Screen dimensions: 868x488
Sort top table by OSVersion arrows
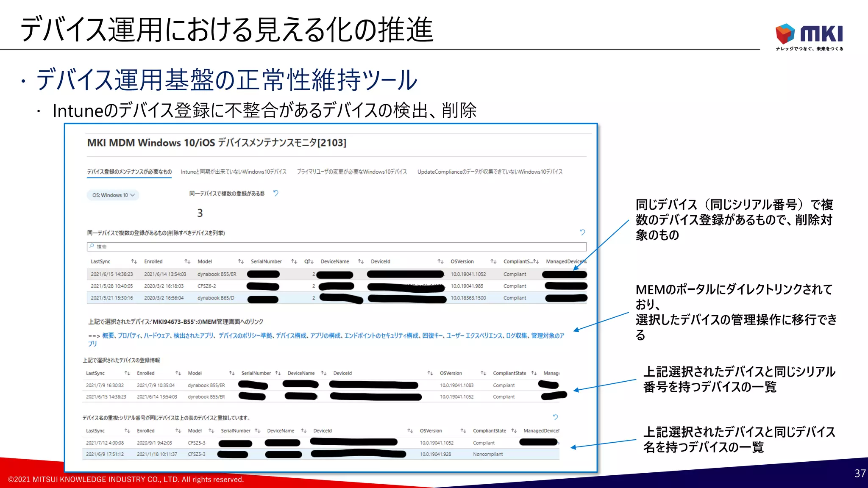tap(493, 261)
